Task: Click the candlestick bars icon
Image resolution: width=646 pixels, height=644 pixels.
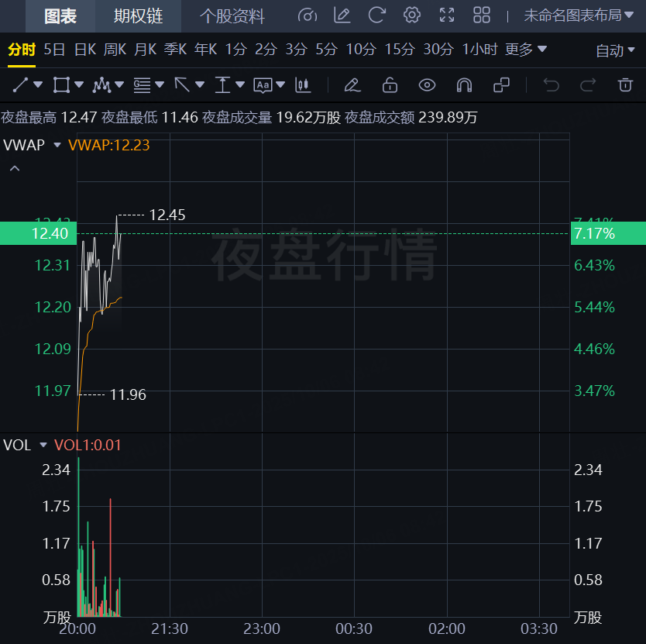Action: tap(303, 85)
